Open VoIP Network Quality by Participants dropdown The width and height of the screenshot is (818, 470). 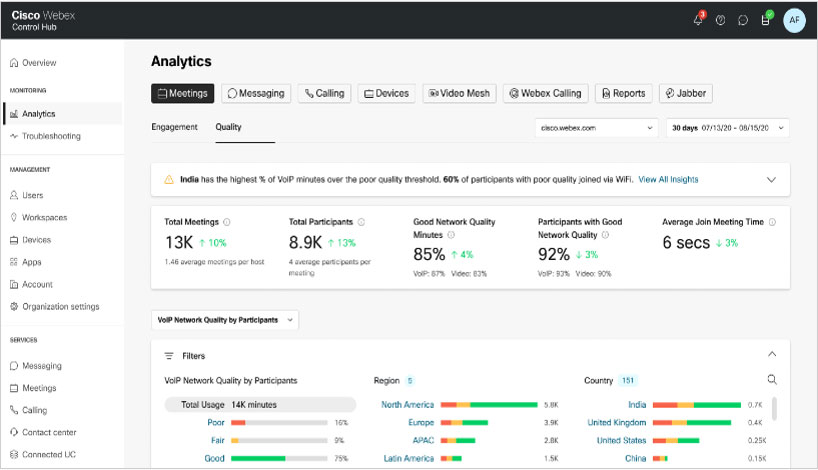coord(225,320)
